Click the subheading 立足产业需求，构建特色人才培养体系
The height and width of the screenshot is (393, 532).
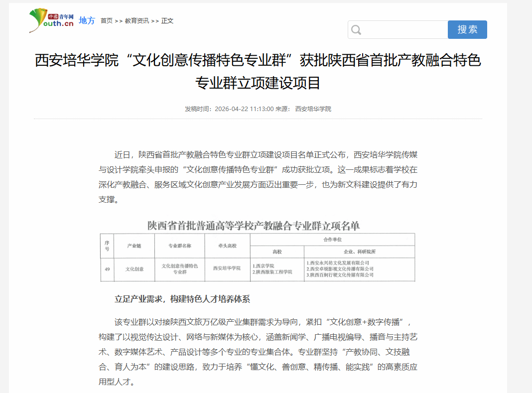pyautogui.click(x=182, y=299)
